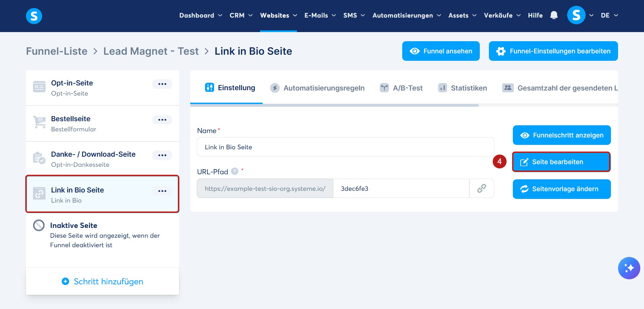Go to Lead Magnet - Test breadcrumb
The width and height of the screenshot is (644, 309).
[x=151, y=51]
